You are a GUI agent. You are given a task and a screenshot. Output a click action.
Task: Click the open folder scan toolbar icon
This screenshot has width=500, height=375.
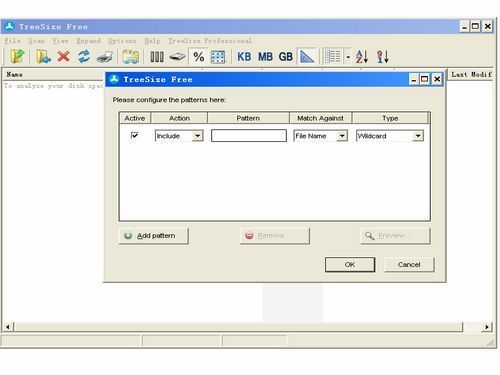click(17, 56)
